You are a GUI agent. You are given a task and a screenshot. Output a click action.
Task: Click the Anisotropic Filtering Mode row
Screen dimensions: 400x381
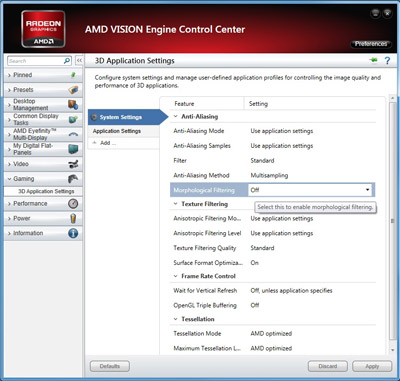point(272,218)
